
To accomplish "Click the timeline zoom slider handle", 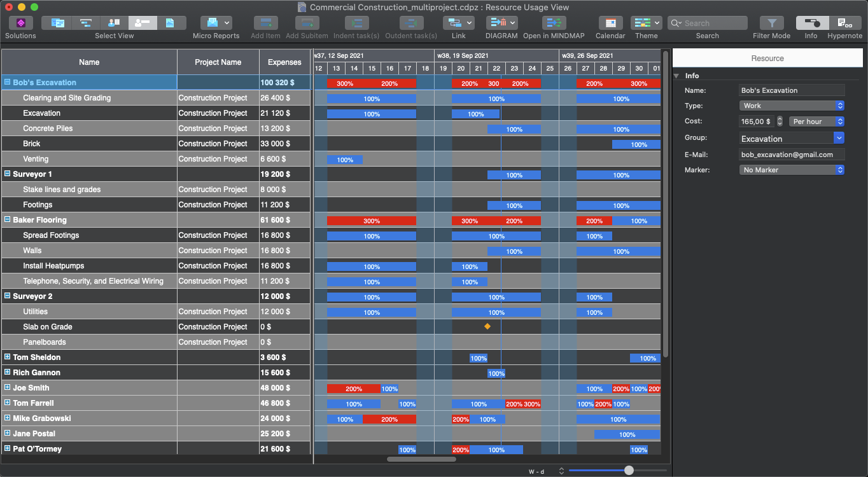I will [x=629, y=471].
